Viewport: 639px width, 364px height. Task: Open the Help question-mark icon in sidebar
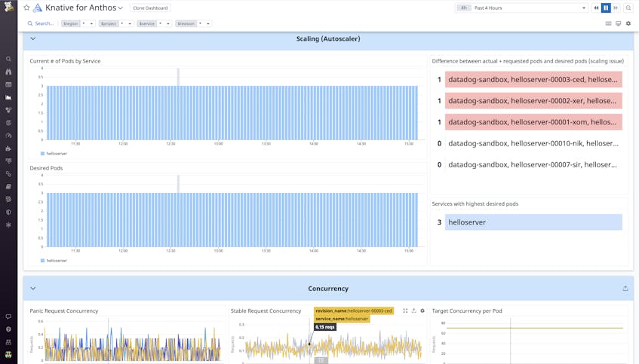(8, 329)
